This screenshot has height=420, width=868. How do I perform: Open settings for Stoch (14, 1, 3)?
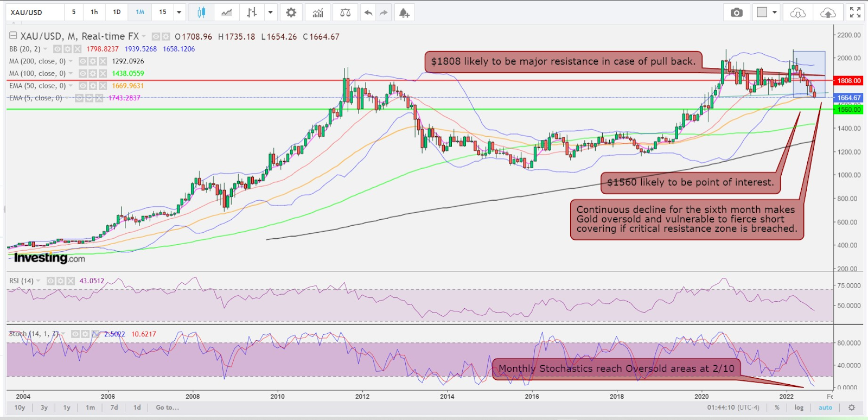pos(85,334)
